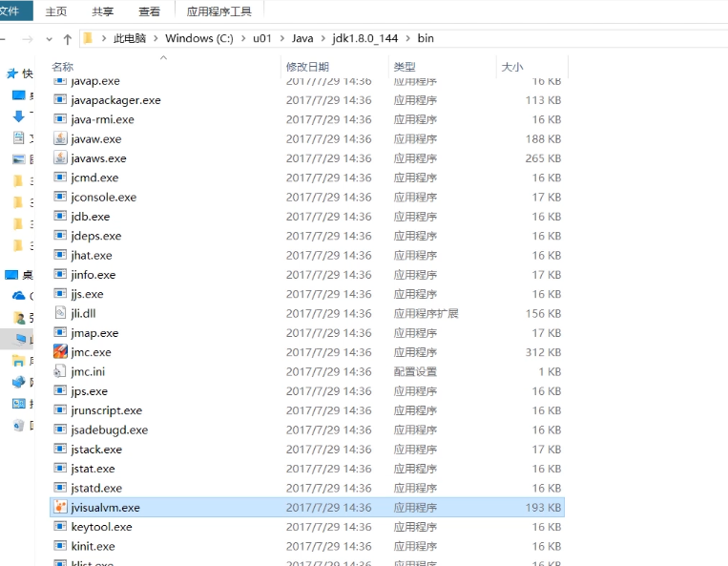Click the jmc.exe Mission Control icon
728x566 pixels.
pos(60,351)
